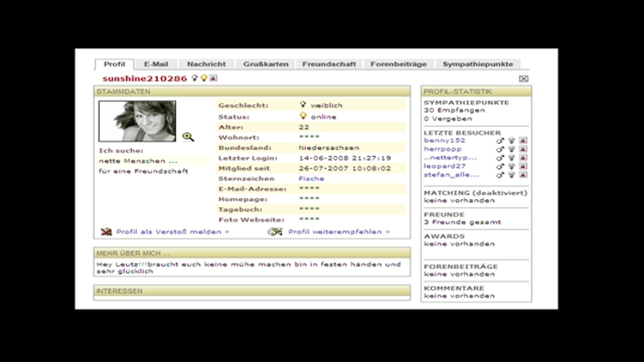The height and width of the screenshot is (362, 644).
Task: Open the Freundschaft tab
Action: pyautogui.click(x=328, y=64)
